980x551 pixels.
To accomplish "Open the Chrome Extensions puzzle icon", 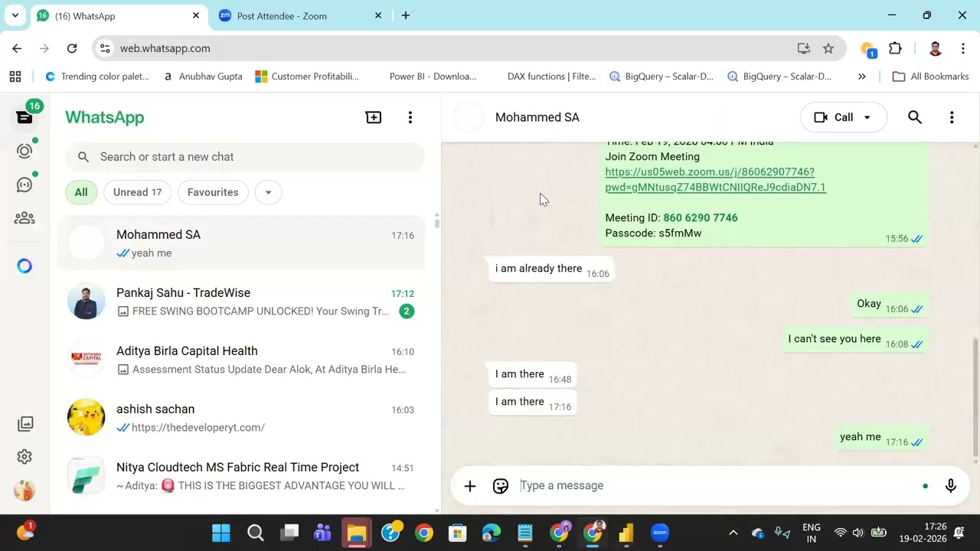I will pyautogui.click(x=895, y=48).
